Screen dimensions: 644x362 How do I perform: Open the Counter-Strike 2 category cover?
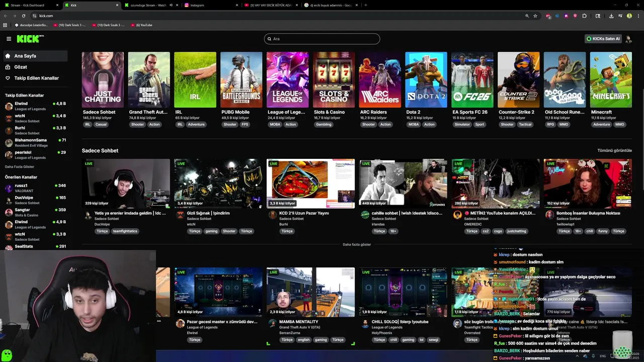[519, 80]
